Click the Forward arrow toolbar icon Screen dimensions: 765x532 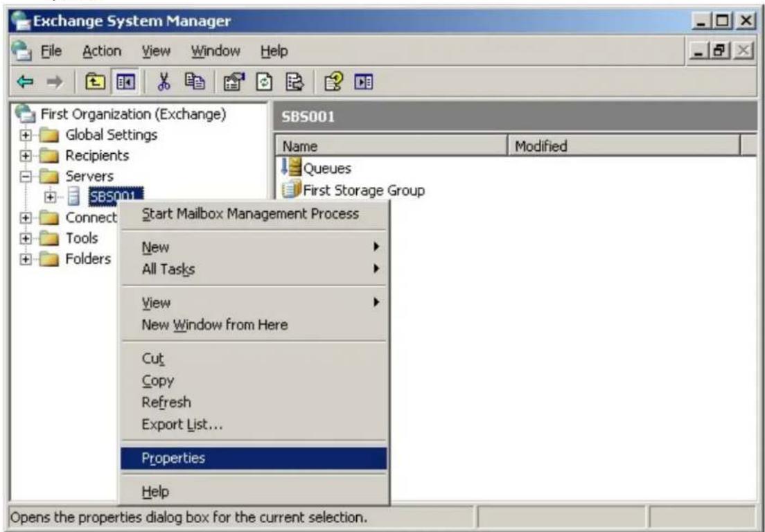[54, 82]
